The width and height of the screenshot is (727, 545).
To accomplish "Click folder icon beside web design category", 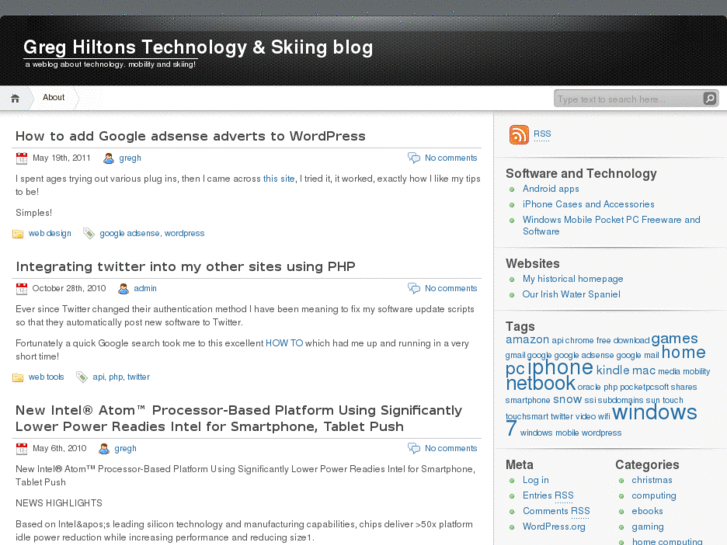I will pyautogui.click(x=18, y=233).
